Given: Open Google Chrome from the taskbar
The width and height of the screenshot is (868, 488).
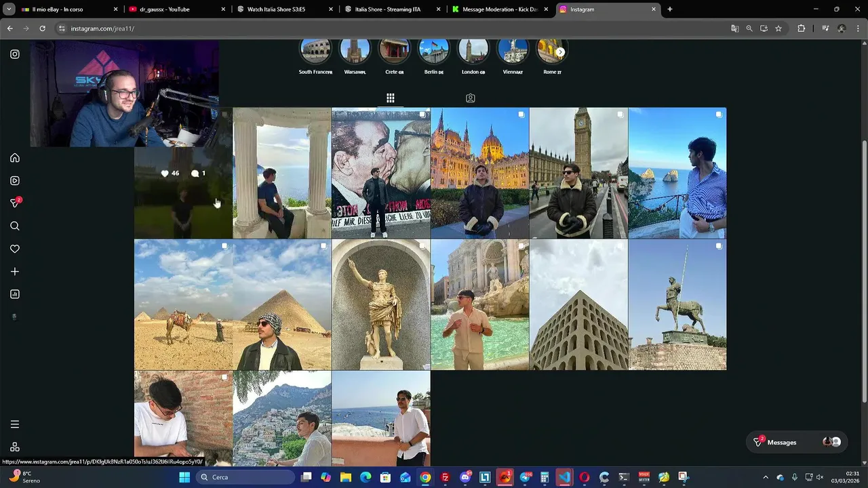Looking at the screenshot, I should click(x=425, y=477).
